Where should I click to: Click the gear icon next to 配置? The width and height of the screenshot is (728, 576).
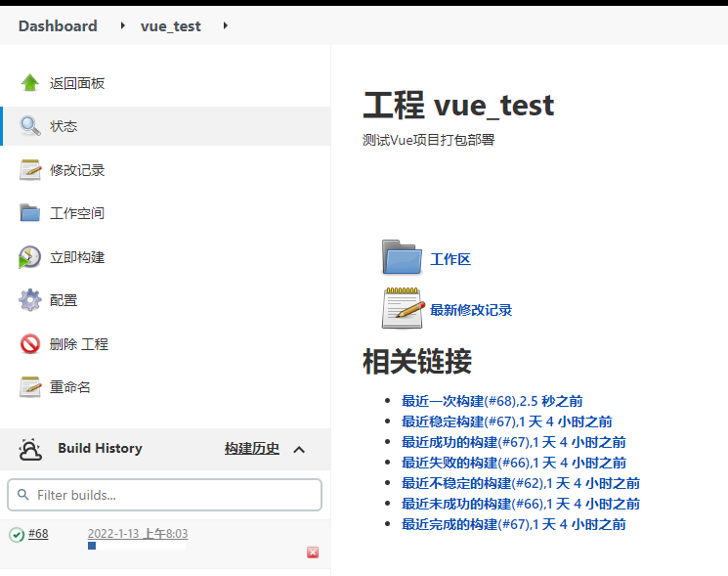(x=30, y=300)
